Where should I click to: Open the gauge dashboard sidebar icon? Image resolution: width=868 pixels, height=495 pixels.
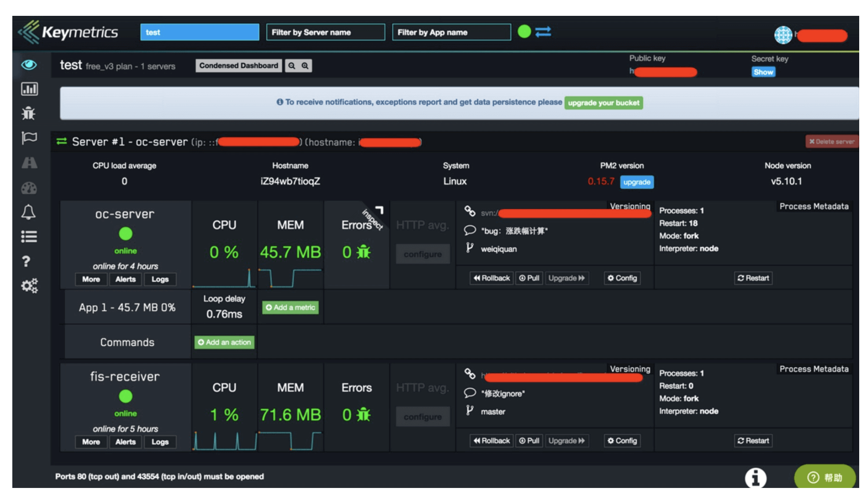point(29,188)
